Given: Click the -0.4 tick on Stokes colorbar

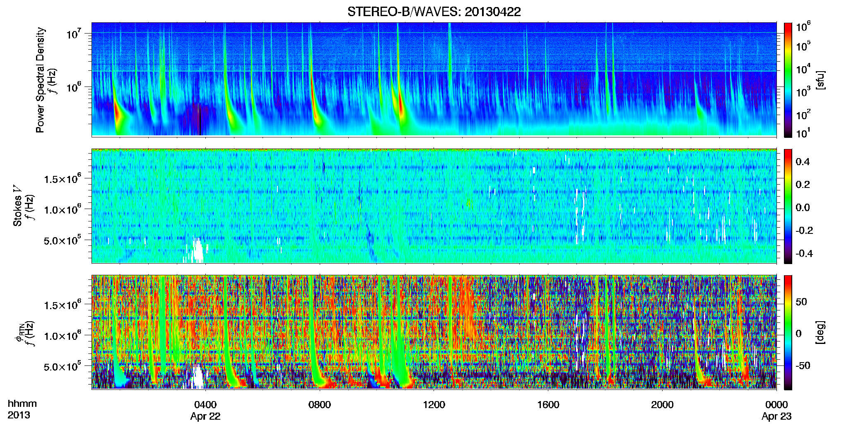Looking at the screenshot, I should point(804,253).
